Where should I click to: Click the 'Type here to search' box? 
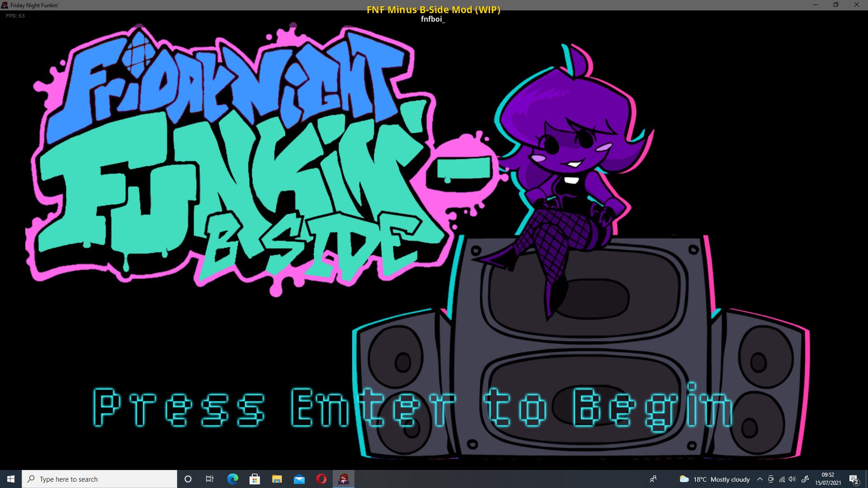point(99,479)
